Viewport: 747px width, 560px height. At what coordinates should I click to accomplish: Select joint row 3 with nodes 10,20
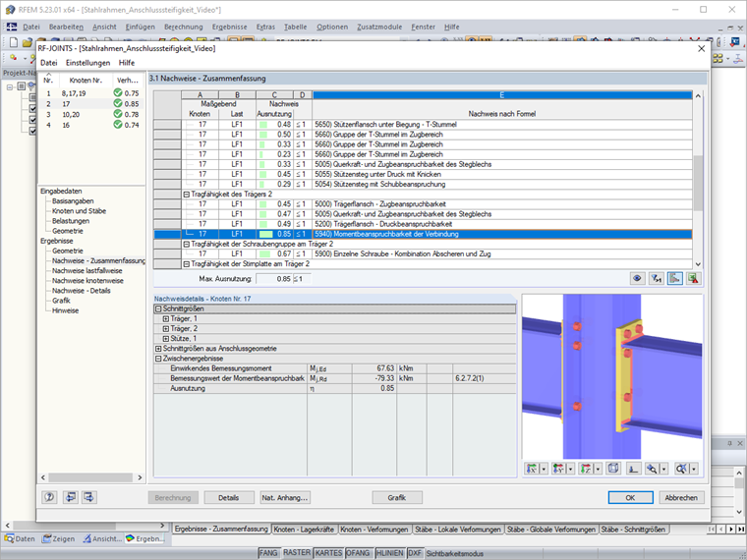pos(91,114)
